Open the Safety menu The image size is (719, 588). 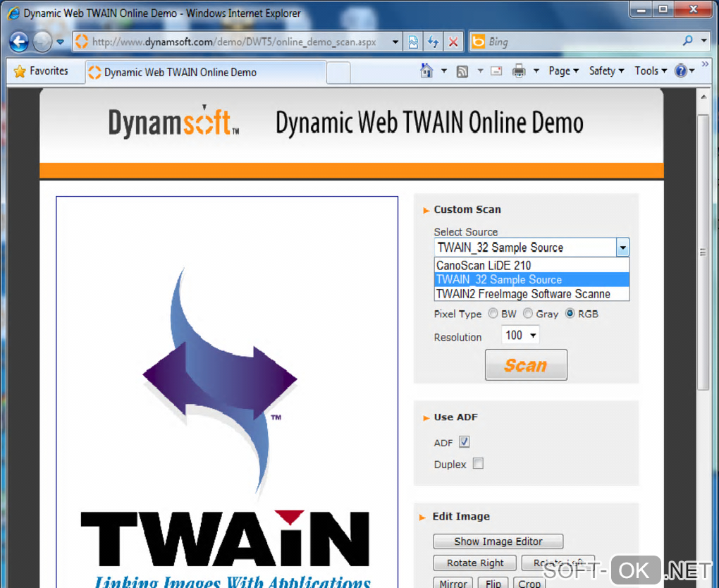606,71
